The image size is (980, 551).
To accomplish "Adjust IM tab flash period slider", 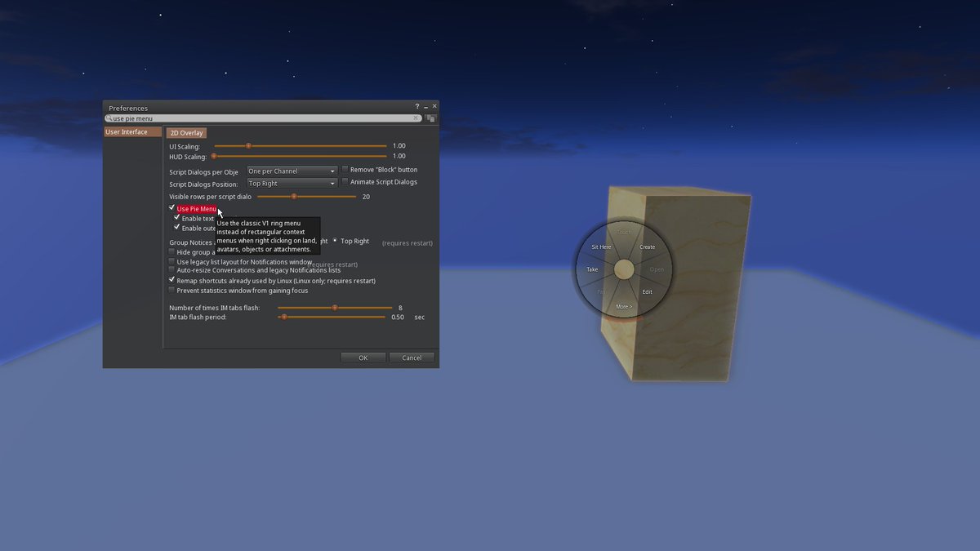I will click(332, 317).
